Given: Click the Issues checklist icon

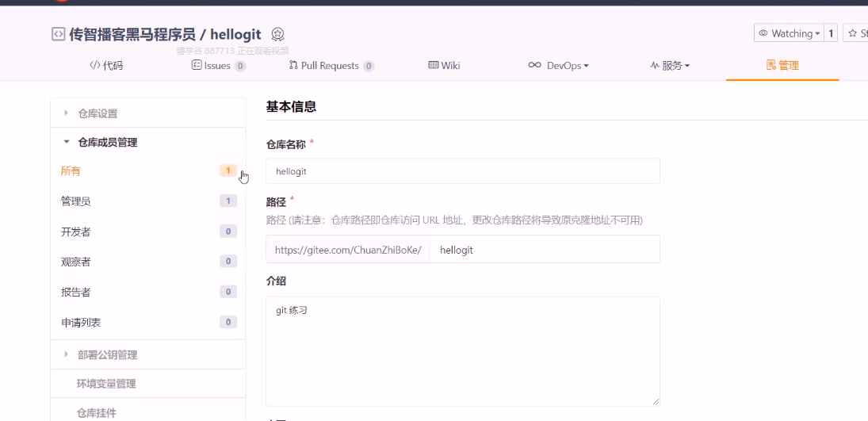Looking at the screenshot, I should point(197,65).
